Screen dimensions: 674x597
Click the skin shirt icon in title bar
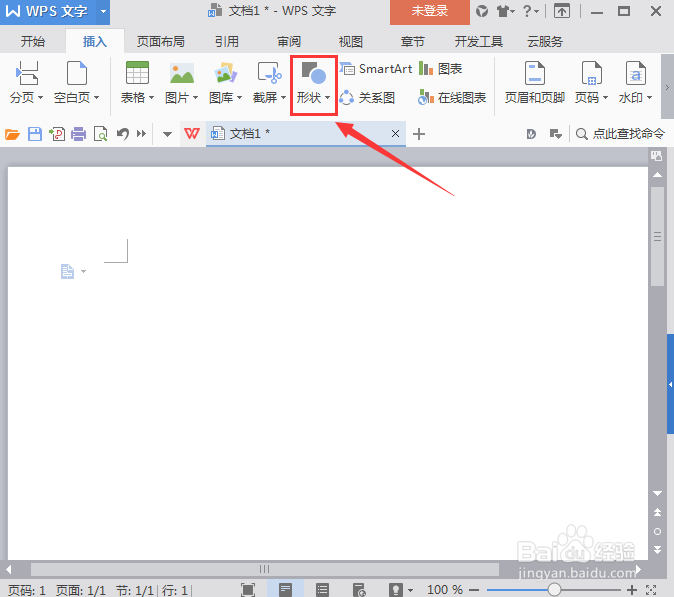click(503, 12)
